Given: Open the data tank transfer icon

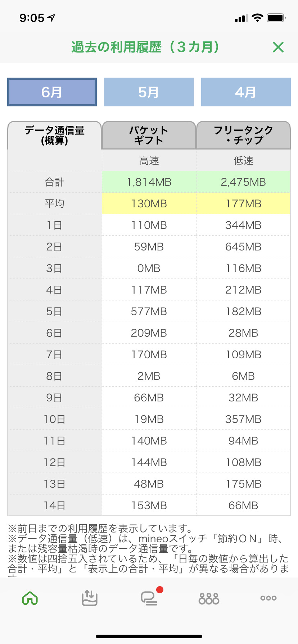Looking at the screenshot, I should [x=89, y=598].
